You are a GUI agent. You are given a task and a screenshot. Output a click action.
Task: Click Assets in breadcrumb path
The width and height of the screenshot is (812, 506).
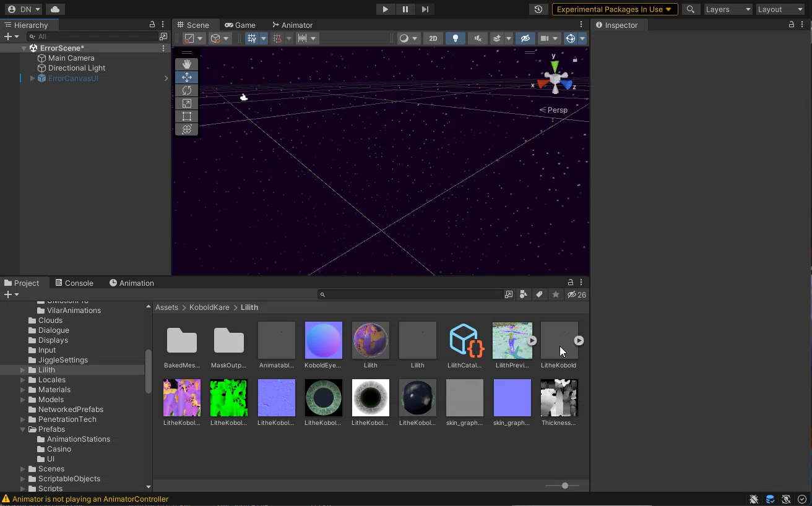click(166, 307)
